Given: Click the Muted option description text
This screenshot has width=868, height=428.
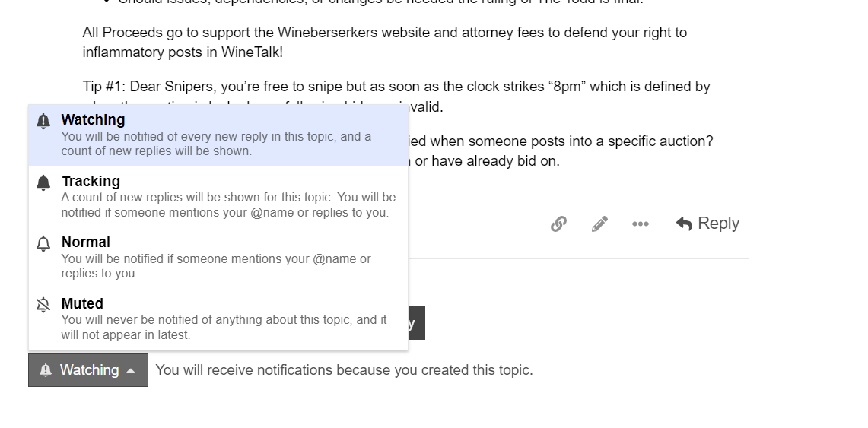Looking at the screenshot, I should 224,328.
